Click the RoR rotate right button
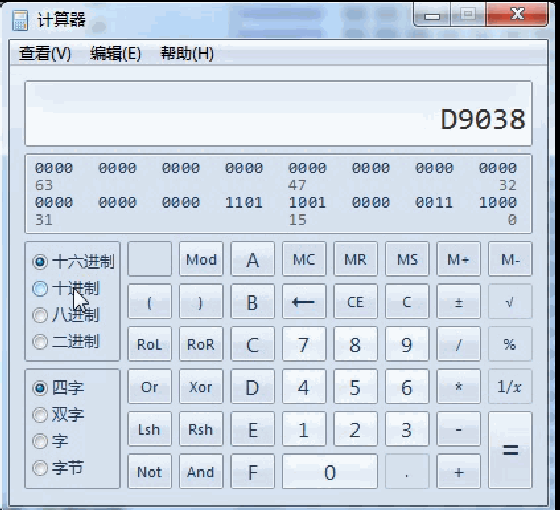 coord(201,344)
